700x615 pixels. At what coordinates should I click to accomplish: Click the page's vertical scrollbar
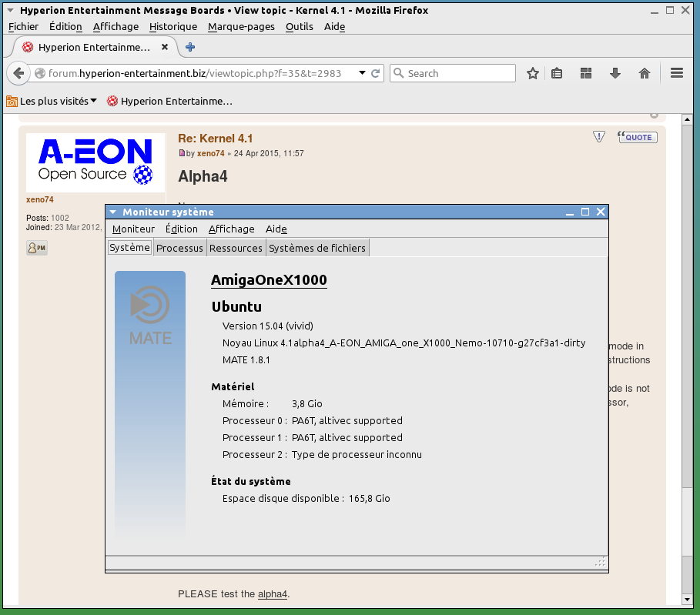point(688,346)
